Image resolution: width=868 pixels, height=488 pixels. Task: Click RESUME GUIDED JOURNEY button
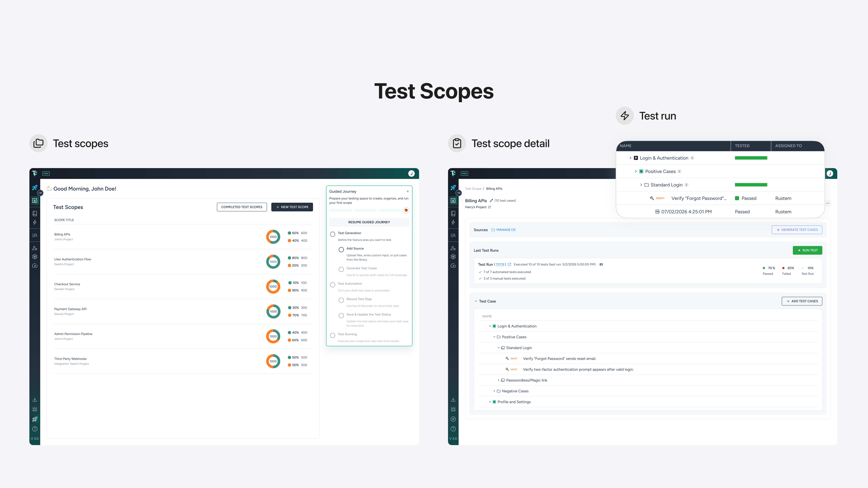(369, 222)
